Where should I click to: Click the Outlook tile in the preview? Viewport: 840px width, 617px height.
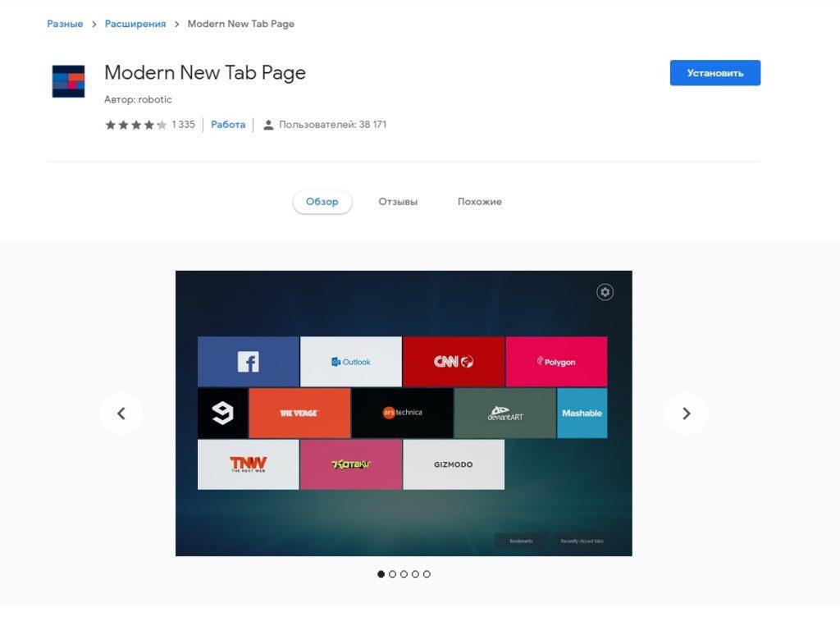point(351,362)
